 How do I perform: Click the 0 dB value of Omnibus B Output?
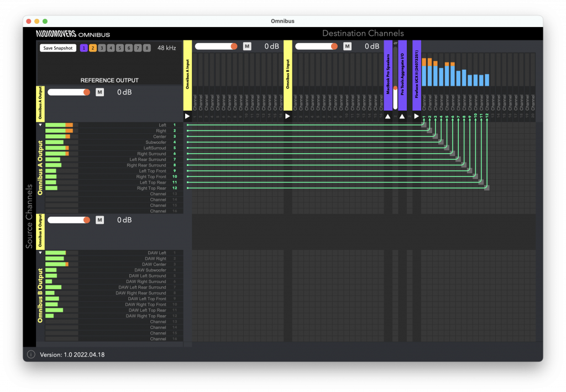point(124,220)
